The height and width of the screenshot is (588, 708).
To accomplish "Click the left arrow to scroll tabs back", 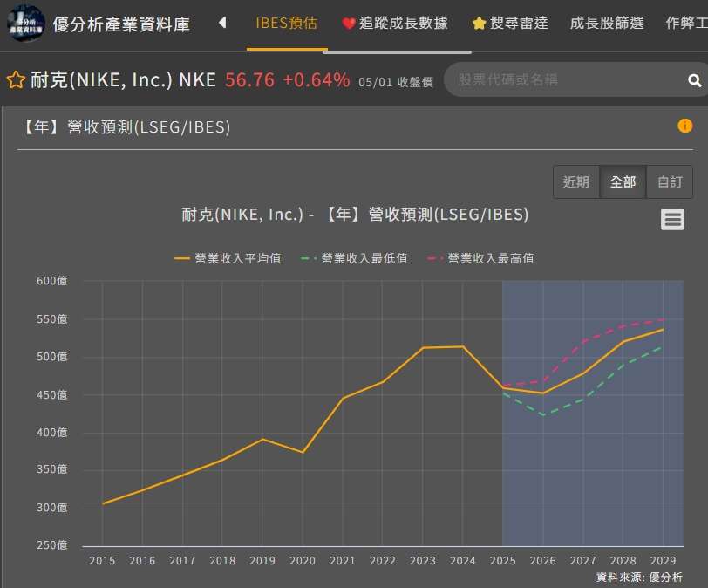I will click(222, 23).
